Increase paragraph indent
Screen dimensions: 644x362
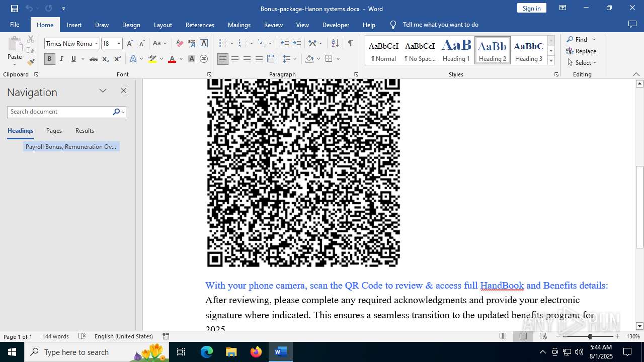[x=297, y=44]
